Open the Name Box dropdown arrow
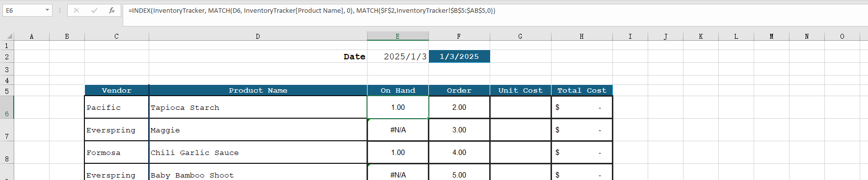Viewport: 868px width, 180px height. (47, 10)
